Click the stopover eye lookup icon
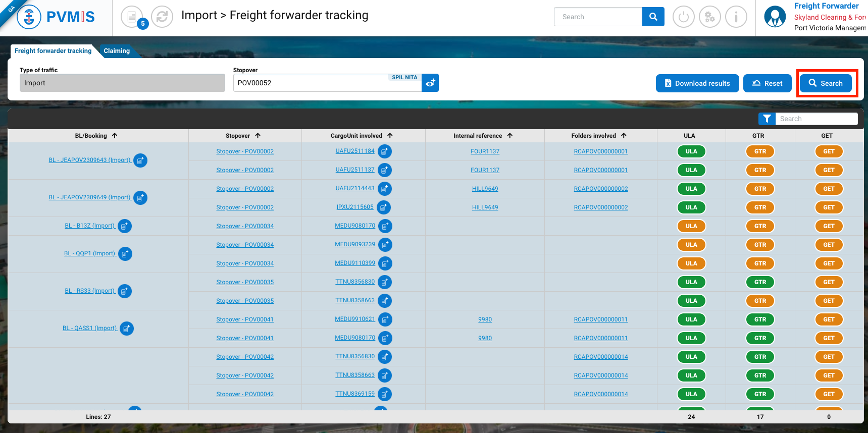Screen dimensions: 868x433 (x=430, y=83)
